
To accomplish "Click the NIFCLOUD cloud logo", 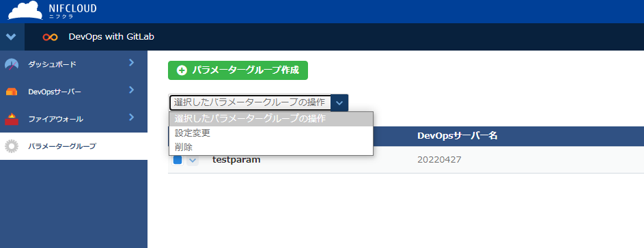I will tap(25, 11).
